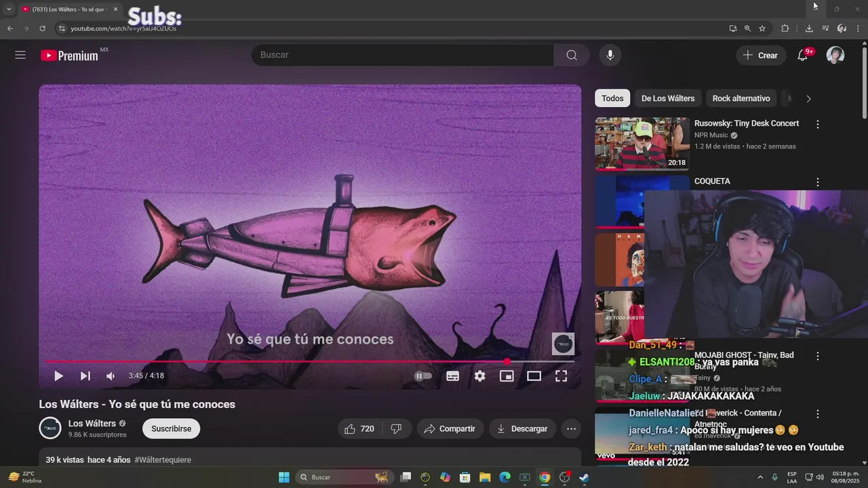Open browser downloads
Image resolution: width=868 pixels, height=488 pixels.
point(809,28)
